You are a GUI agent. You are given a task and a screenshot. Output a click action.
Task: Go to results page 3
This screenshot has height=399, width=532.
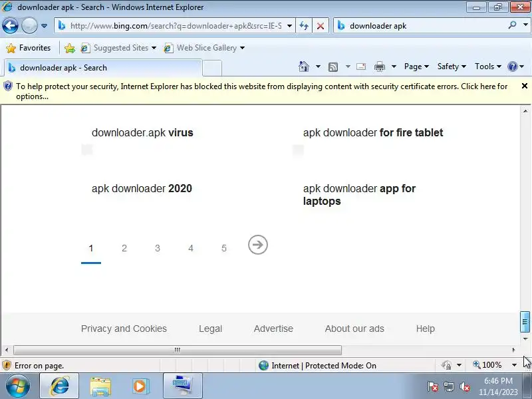tap(158, 248)
